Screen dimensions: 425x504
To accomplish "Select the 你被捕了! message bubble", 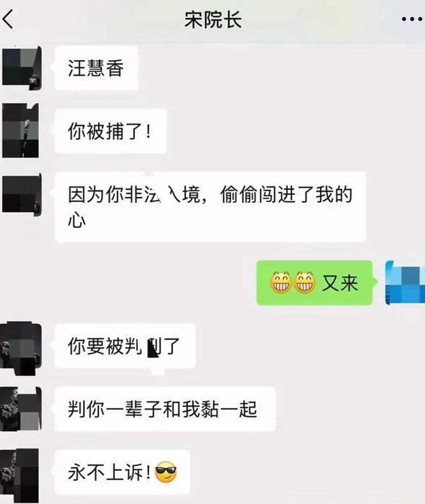I will pos(111,131).
